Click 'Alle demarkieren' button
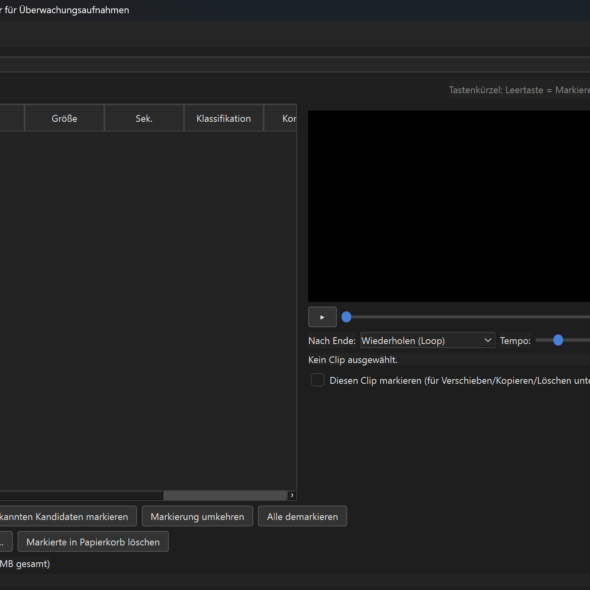590x590 pixels. (302, 516)
